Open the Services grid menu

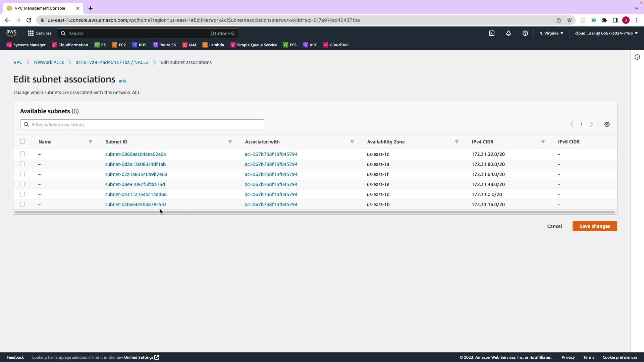40,33
